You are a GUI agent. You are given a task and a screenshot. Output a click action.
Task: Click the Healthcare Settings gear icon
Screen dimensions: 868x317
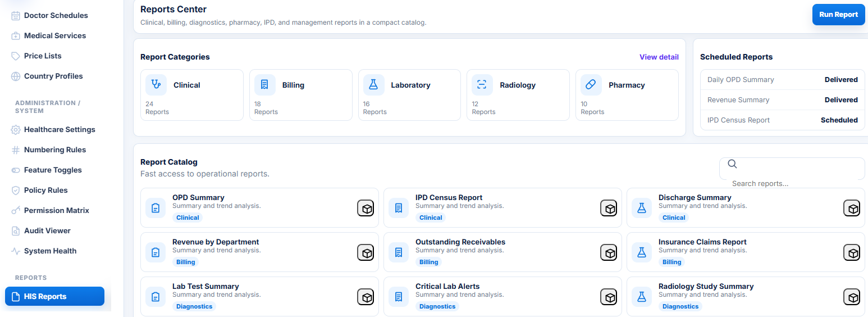click(x=16, y=129)
